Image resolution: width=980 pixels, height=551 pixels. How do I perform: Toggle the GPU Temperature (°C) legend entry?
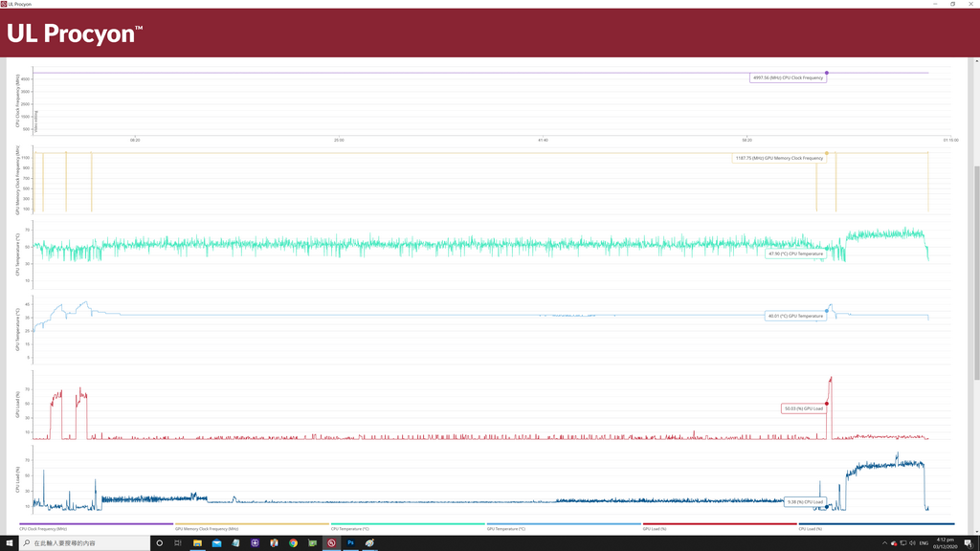[564, 527]
